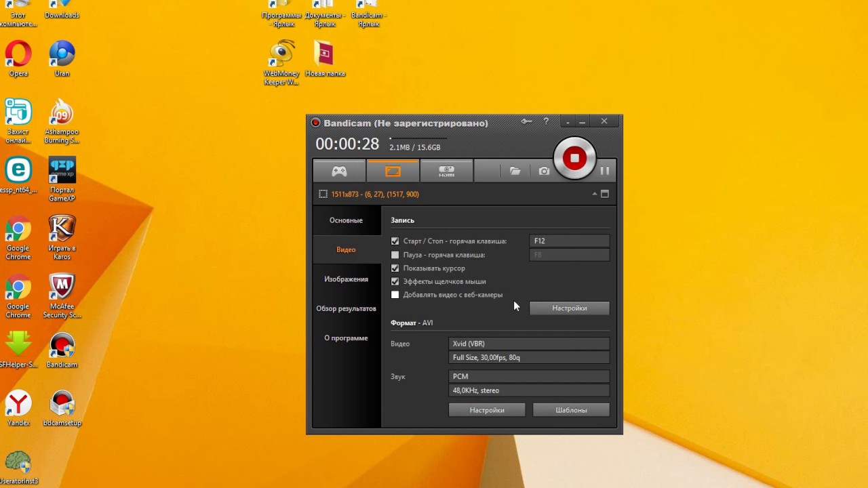868x488 pixels.
Task: Toggle fullscreen rectangle window icon
Action: tap(605, 194)
